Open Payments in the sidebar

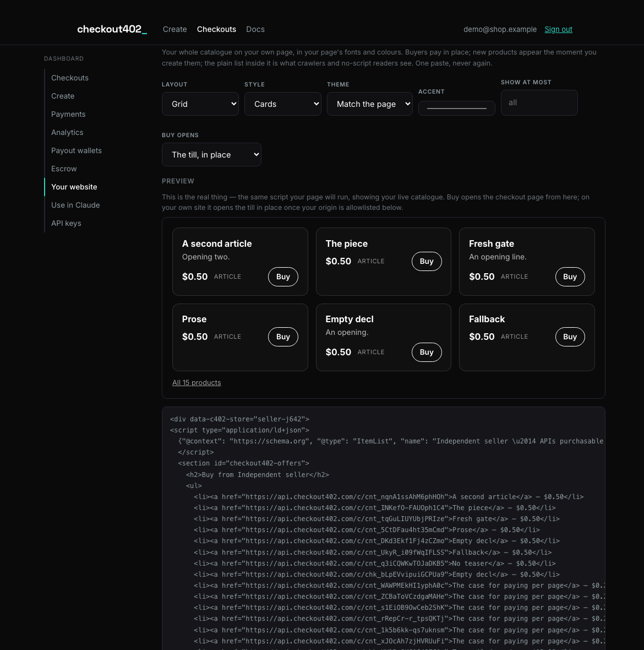[x=68, y=115]
